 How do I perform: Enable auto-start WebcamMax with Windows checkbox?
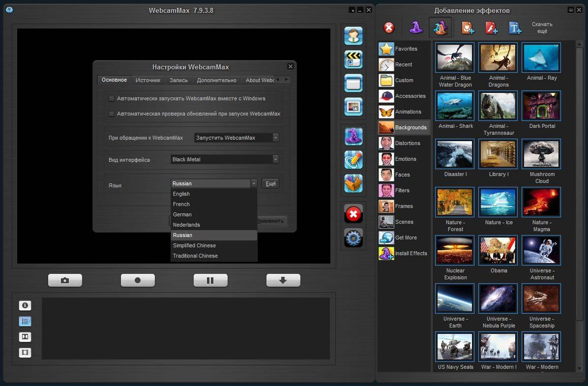(112, 99)
